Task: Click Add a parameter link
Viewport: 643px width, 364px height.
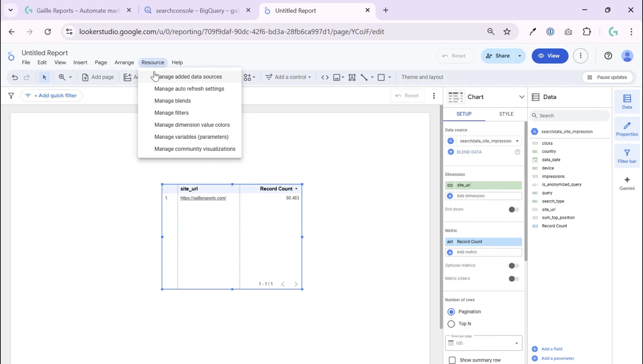Action: pos(557,359)
